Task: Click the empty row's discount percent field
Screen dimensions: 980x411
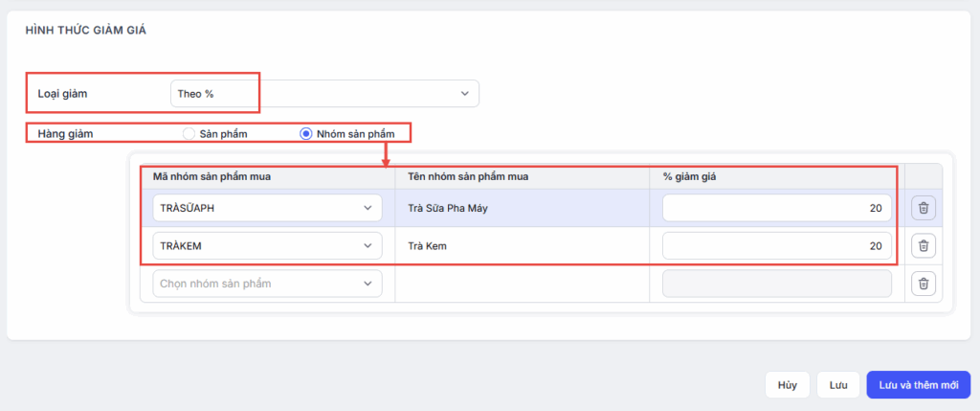Action: (x=776, y=284)
